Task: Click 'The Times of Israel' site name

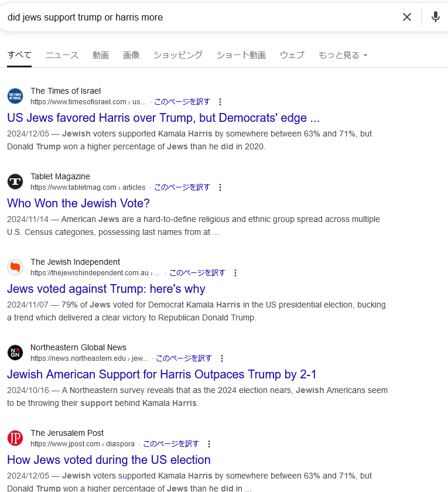Action: click(66, 91)
